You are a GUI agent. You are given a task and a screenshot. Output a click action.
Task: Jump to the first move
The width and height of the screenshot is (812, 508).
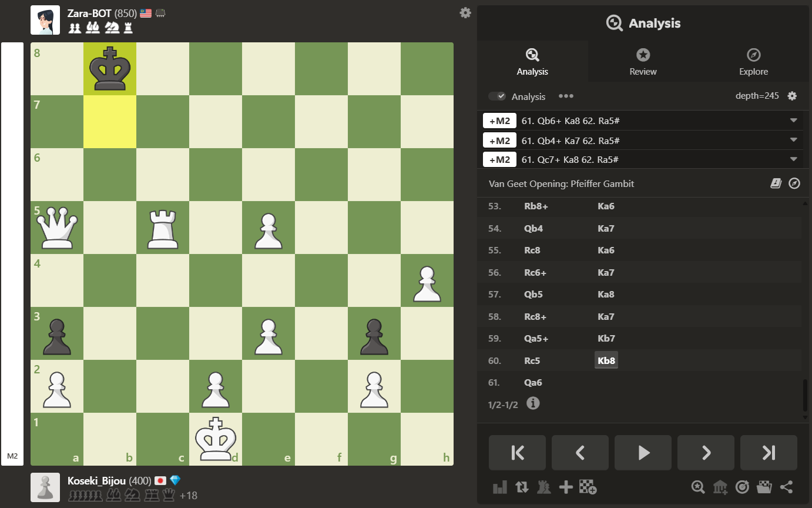point(517,452)
